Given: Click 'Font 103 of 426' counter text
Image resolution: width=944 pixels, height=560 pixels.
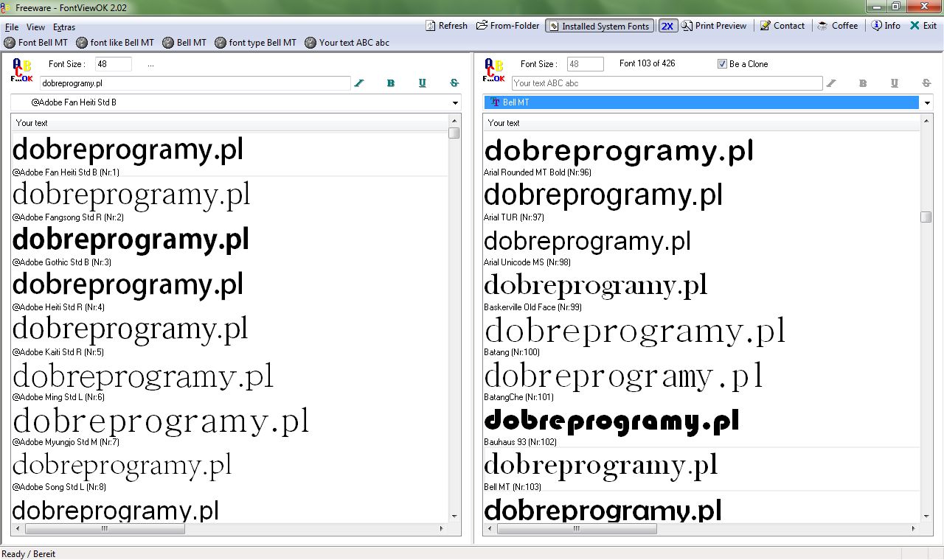Looking at the screenshot, I should coord(647,63).
